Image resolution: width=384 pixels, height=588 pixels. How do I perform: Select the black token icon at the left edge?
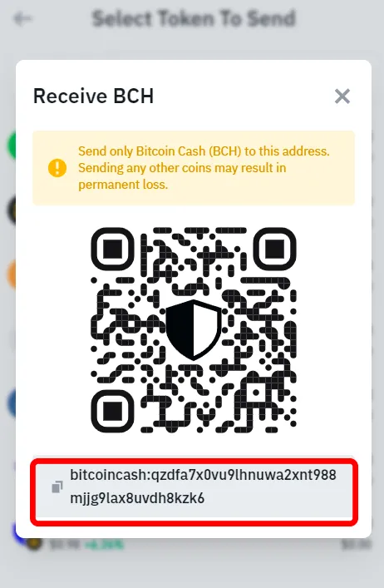pyautogui.click(x=12, y=210)
